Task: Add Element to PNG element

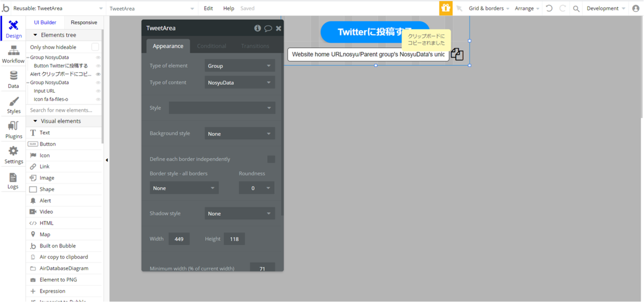Action: pyautogui.click(x=64, y=279)
